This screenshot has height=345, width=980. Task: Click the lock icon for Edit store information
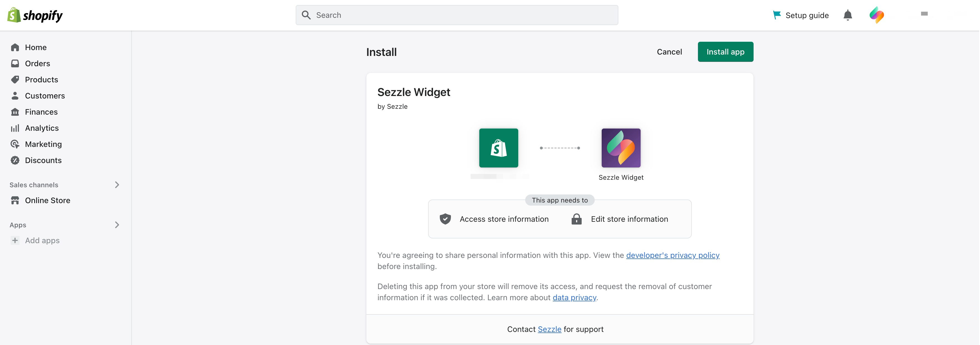(576, 219)
